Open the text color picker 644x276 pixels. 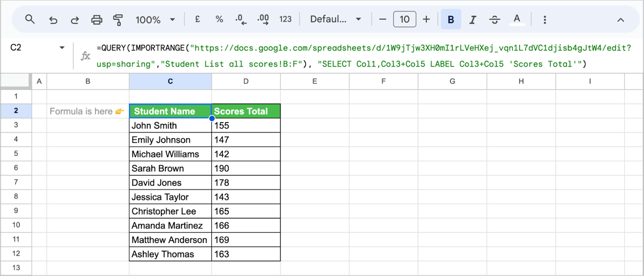pyautogui.click(x=517, y=19)
